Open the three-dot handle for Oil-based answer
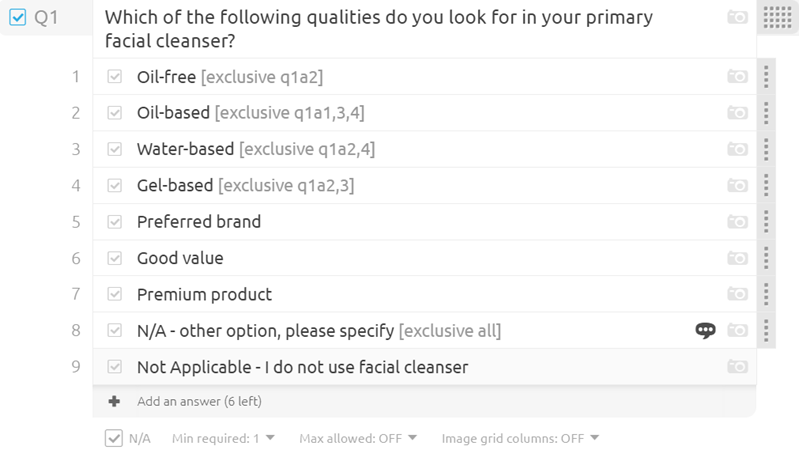 point(766,113)
